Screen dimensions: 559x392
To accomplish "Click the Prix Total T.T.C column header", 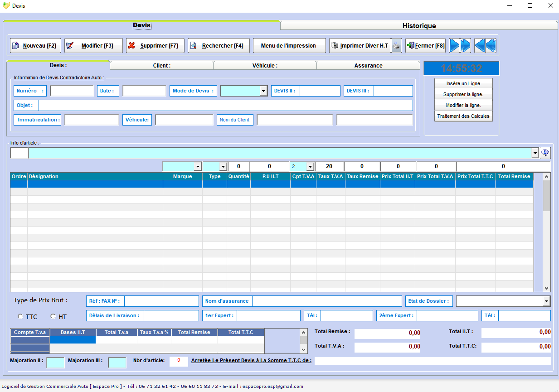I will (x=476, y=176).
